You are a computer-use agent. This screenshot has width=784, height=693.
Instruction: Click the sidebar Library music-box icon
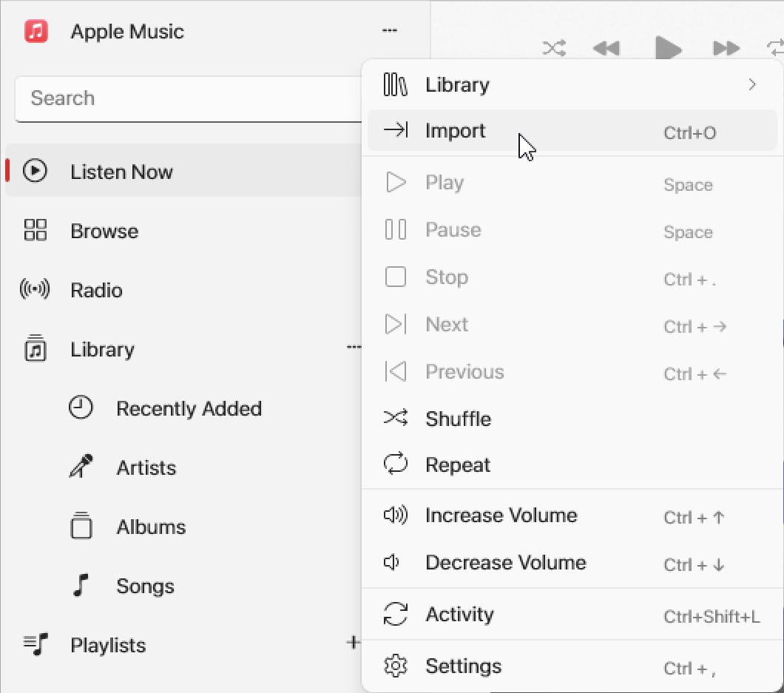click(35, 348)
